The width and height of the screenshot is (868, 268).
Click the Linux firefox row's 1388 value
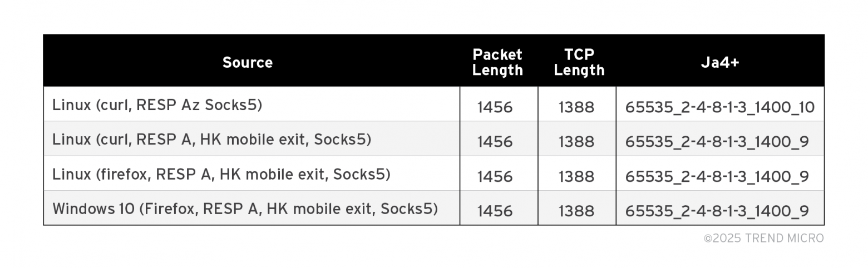576,177
